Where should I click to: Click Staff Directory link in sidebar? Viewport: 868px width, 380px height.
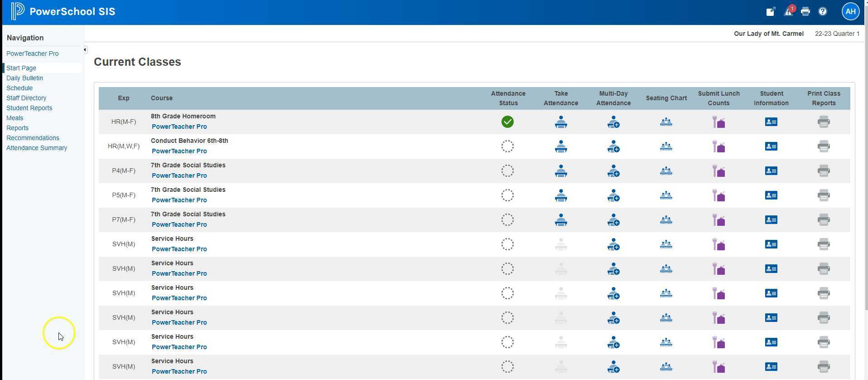point(26,98)
